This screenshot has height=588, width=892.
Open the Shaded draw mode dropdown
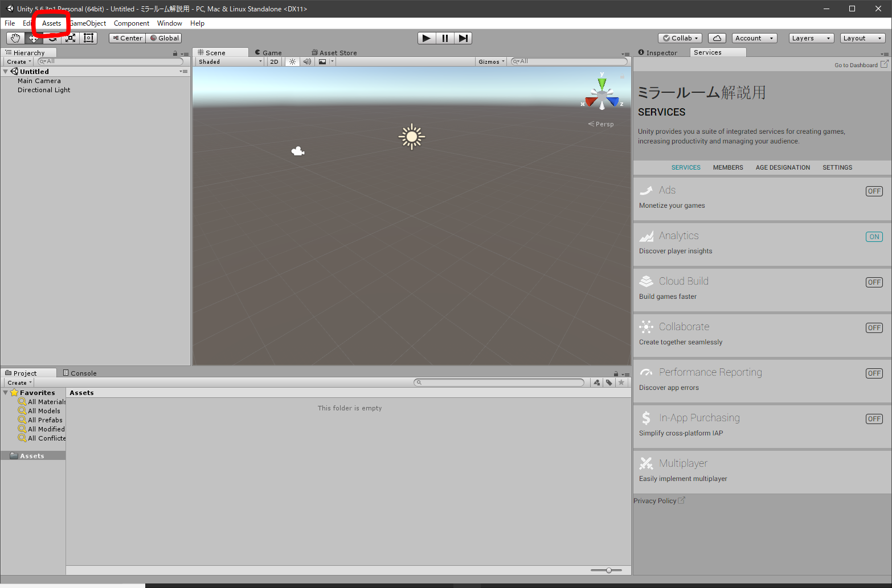pyautogui.click(x=230, y=61)
